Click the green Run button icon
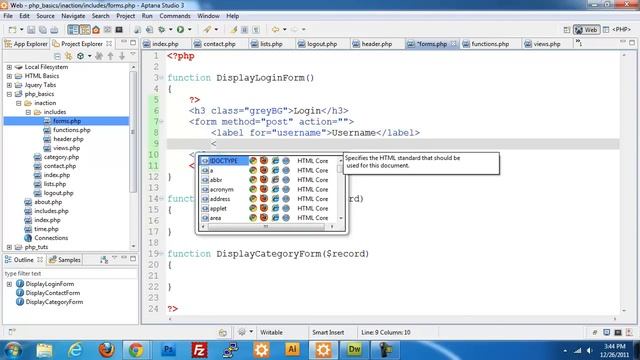Image resolution: width=640 pixels, height=360 pixels. coord(180,29)
